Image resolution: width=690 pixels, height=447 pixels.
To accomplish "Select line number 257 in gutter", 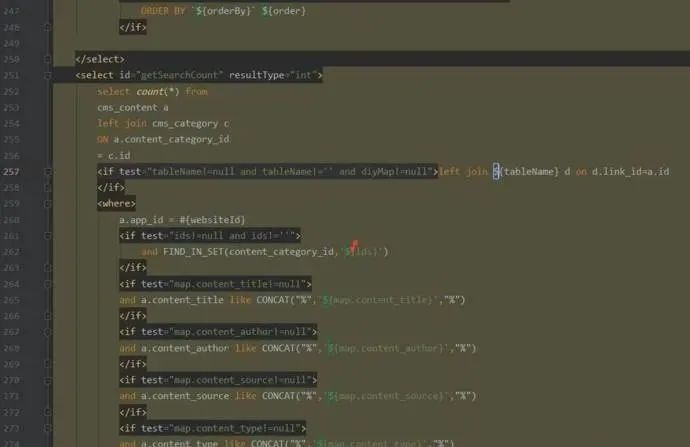I will click(x=11, y=172).
